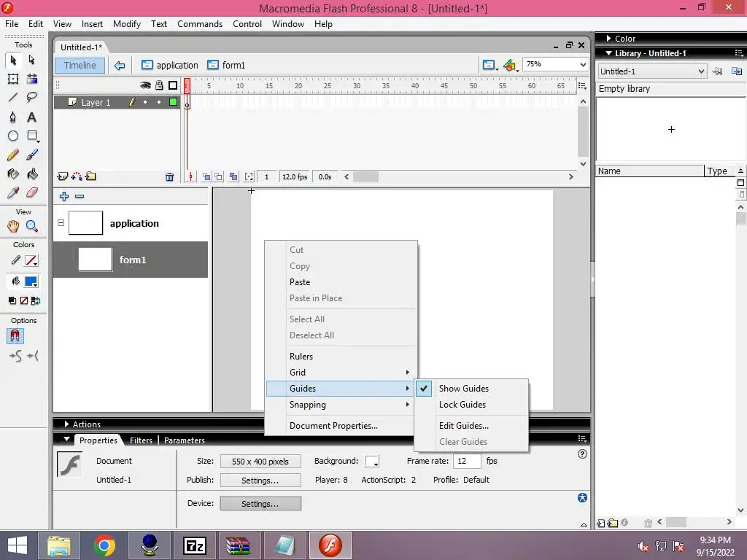The width and height of the screenshot is (747, 560).
Task: Select the Pencil tool
Action: coord(13,155)
